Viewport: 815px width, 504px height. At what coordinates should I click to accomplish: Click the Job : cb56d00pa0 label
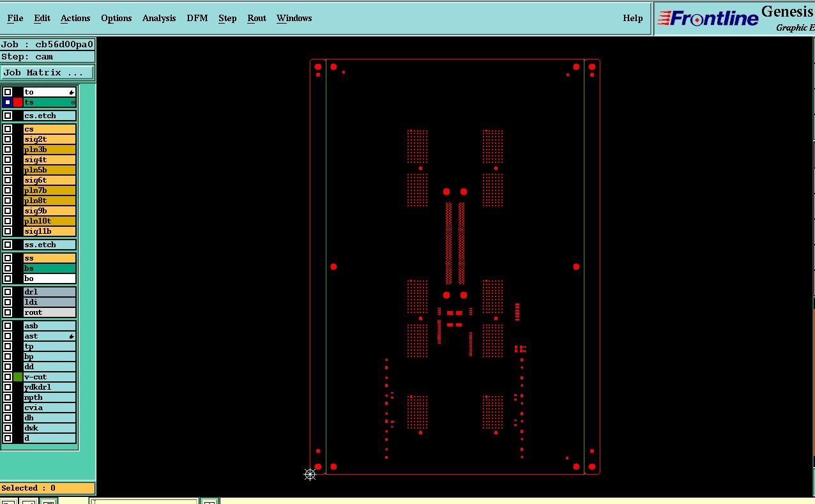pos(47,44)
